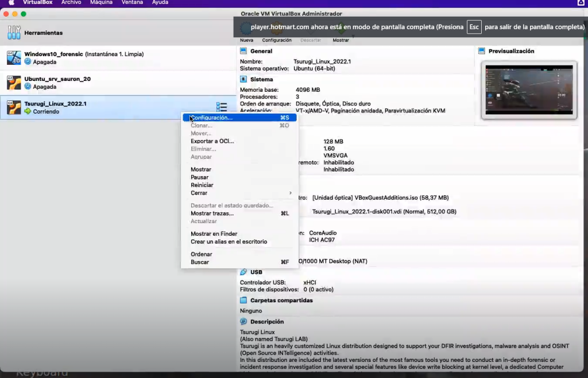Click the USB section icon
588x378 pixels.
point(243,272)
